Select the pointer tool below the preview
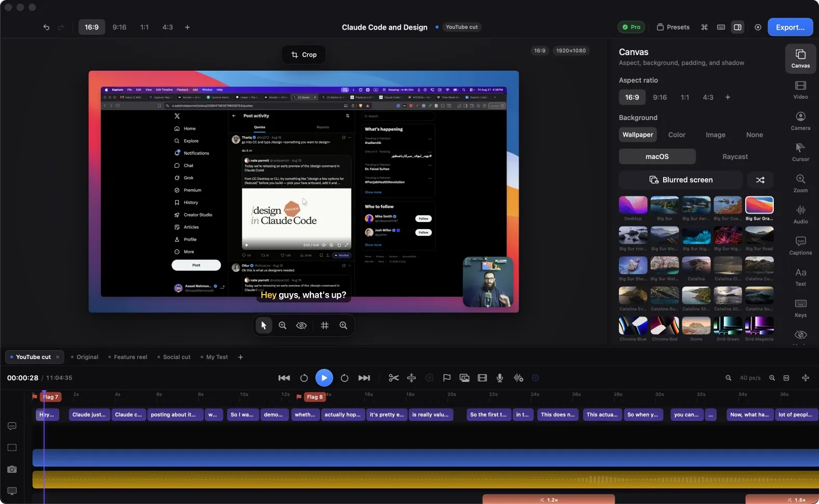Image resolution: width=819 pixels, height=504 pixels. [x=263, y=325]
